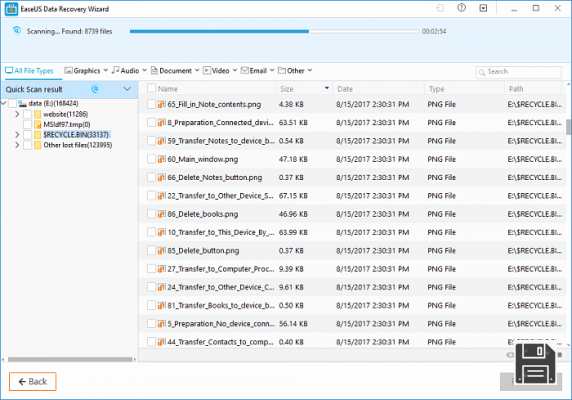This screenshot has width=572, height=400.
Task: Click the EaseUS app logo icon
Action: point(11,9)
